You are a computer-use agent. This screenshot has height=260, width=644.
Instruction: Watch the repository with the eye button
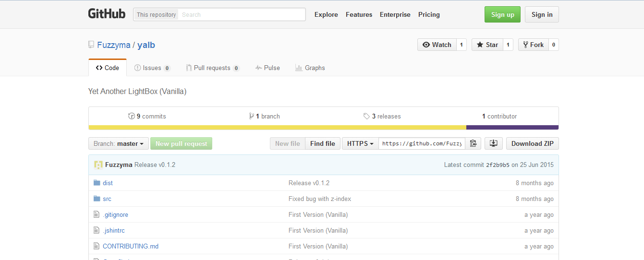pos(437,45)
